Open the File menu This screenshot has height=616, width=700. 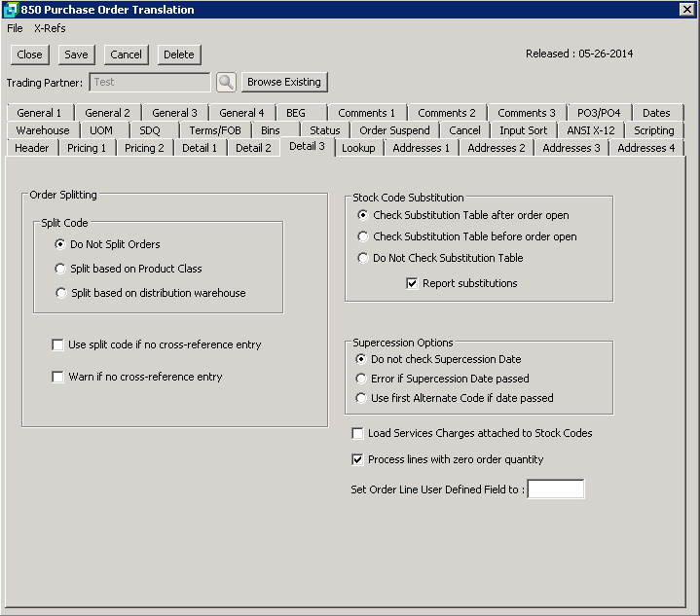pos(15,28)
